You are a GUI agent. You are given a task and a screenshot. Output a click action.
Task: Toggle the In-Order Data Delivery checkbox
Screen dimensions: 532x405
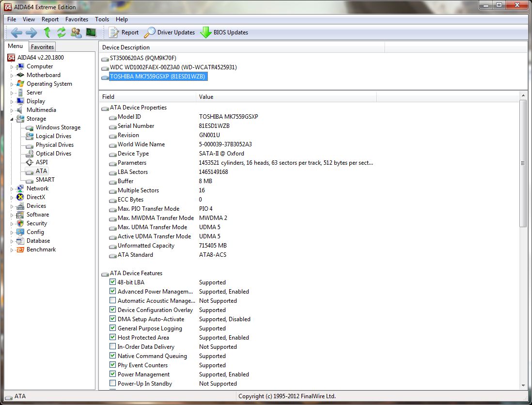pyautogui.click(x=112, y=346)
